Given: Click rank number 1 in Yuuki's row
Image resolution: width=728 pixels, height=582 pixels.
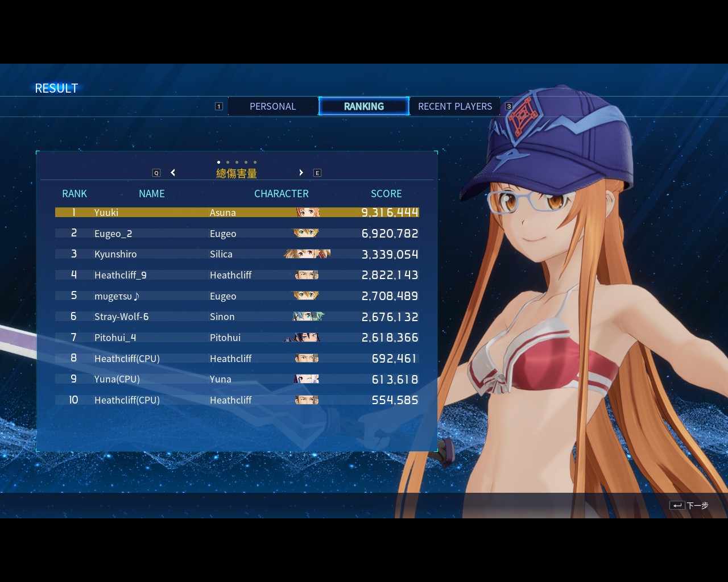Looking at the screenshot, I should [x=74, y=213].
